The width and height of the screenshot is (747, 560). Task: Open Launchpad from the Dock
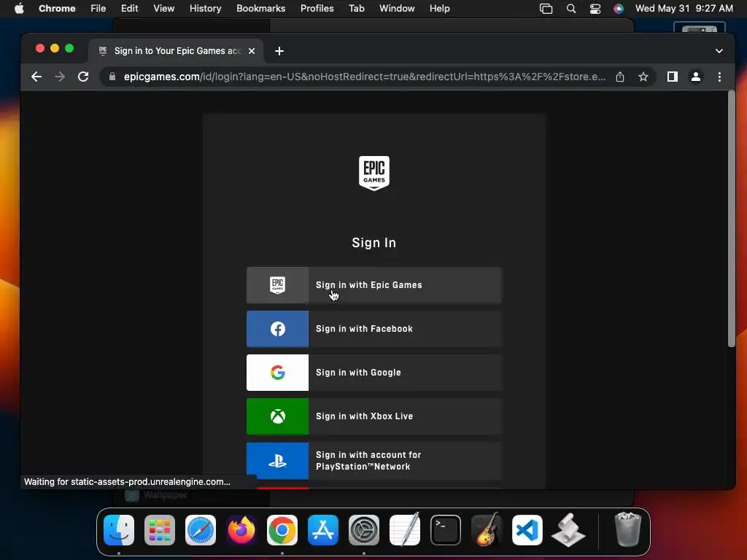pos(160,530)
